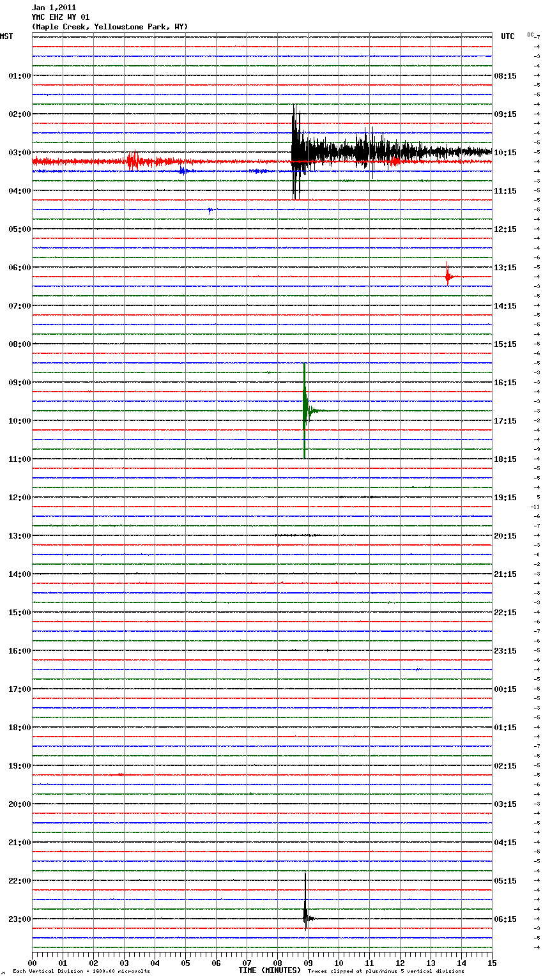Select the 08:15 UTC time label
The width and height of the screenshot is (543, 980).
[x=505, y=75]
